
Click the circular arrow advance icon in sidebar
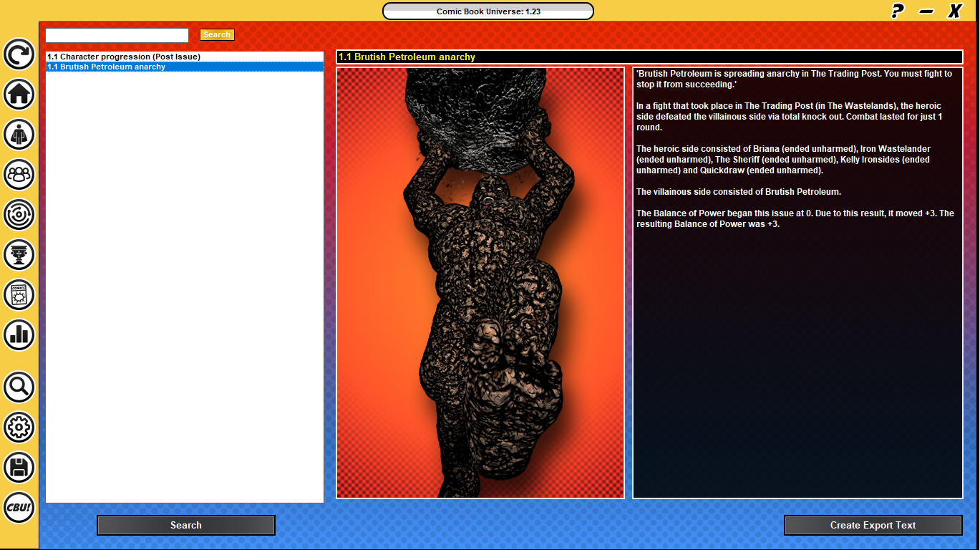(x=19, y=54)
